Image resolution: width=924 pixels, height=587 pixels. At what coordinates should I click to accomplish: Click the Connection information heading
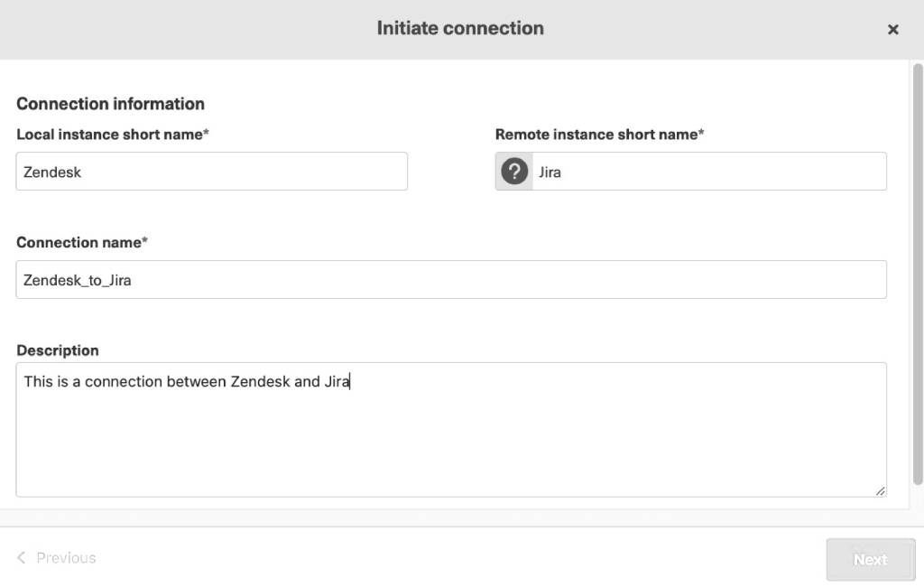tap(110, 104)
